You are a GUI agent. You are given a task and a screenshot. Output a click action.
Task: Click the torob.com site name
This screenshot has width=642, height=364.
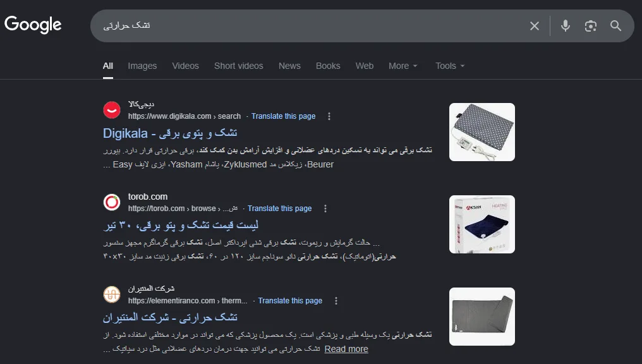tap(148, 197)
